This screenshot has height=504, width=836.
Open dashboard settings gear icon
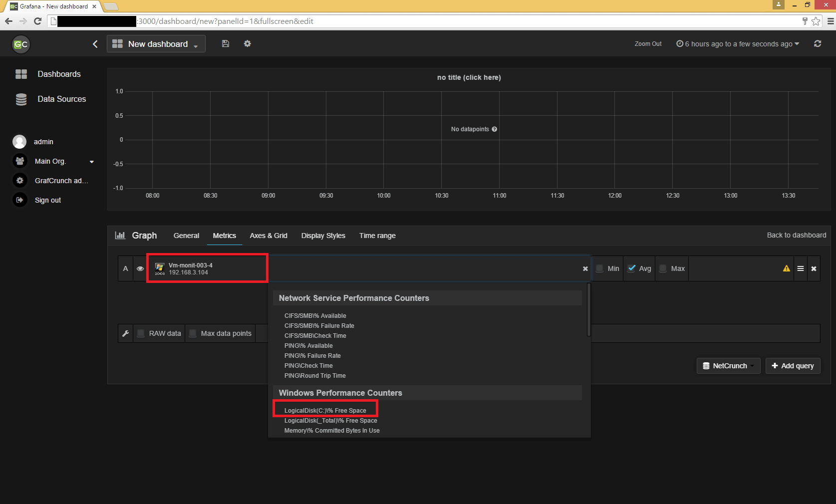tap(247, 44)
